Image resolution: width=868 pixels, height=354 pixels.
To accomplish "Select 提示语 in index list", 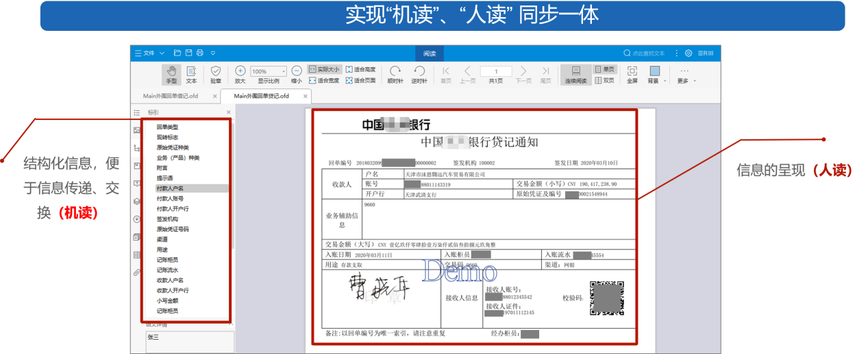I will (165, 178).
